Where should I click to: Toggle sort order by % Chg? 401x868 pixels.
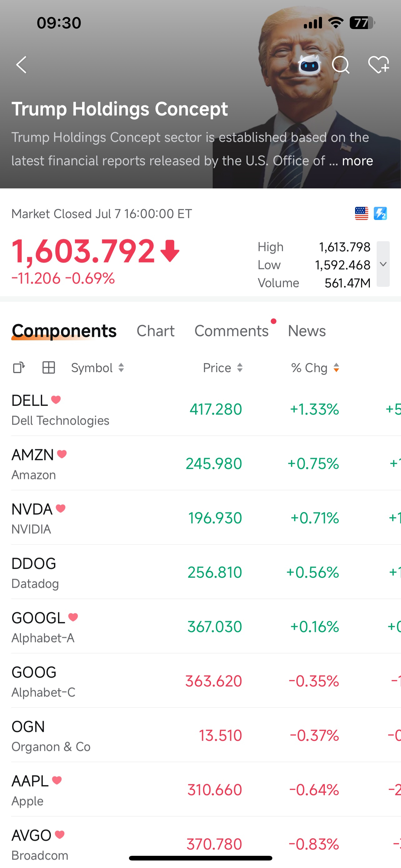pyautogui.click(x=315, y=368)
